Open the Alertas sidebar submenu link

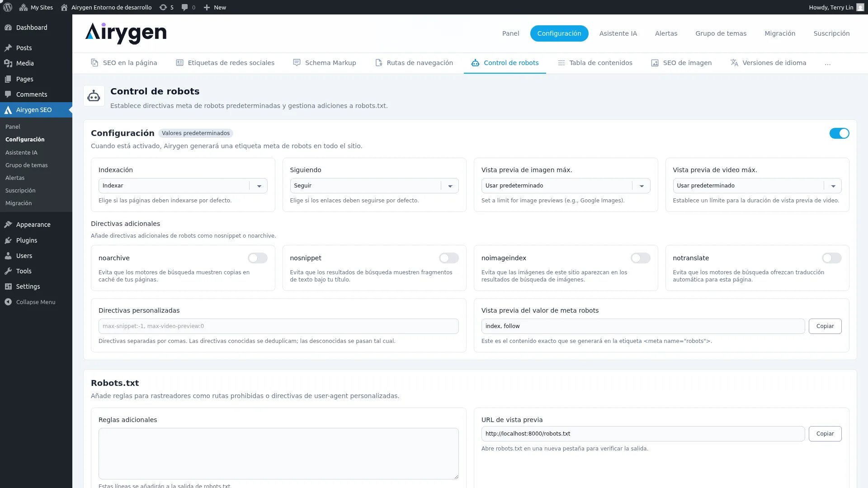pyautogui.click(x=15, y=178)
